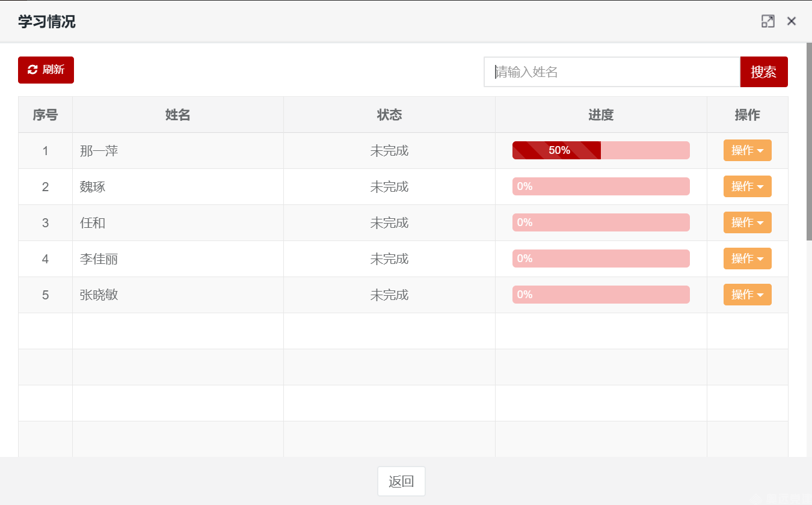Click the 姓名 column header

tap(177, 115)
